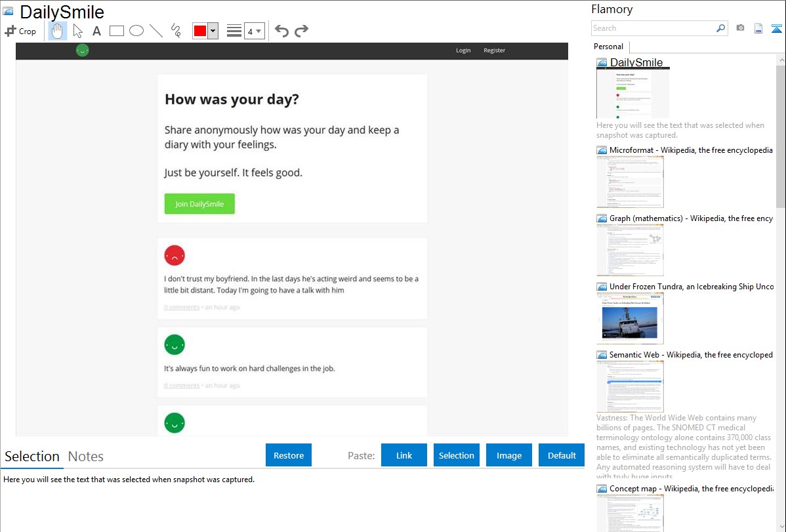Open 0 comments on boyfriend post
786x532 pixels.
[182, 308]
